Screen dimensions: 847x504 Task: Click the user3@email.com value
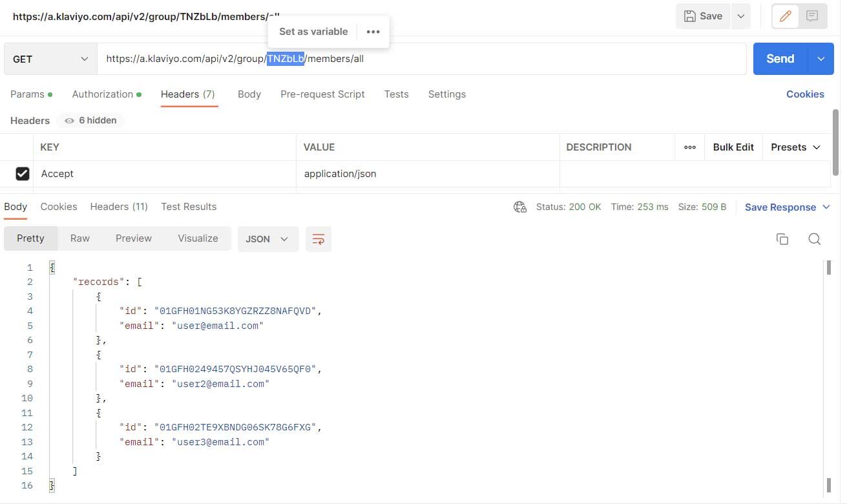pos(220,442)
